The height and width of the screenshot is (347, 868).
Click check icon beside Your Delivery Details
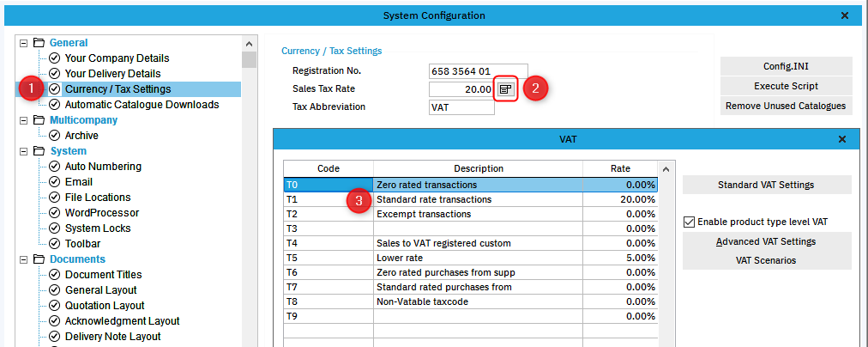click(55, 74)
